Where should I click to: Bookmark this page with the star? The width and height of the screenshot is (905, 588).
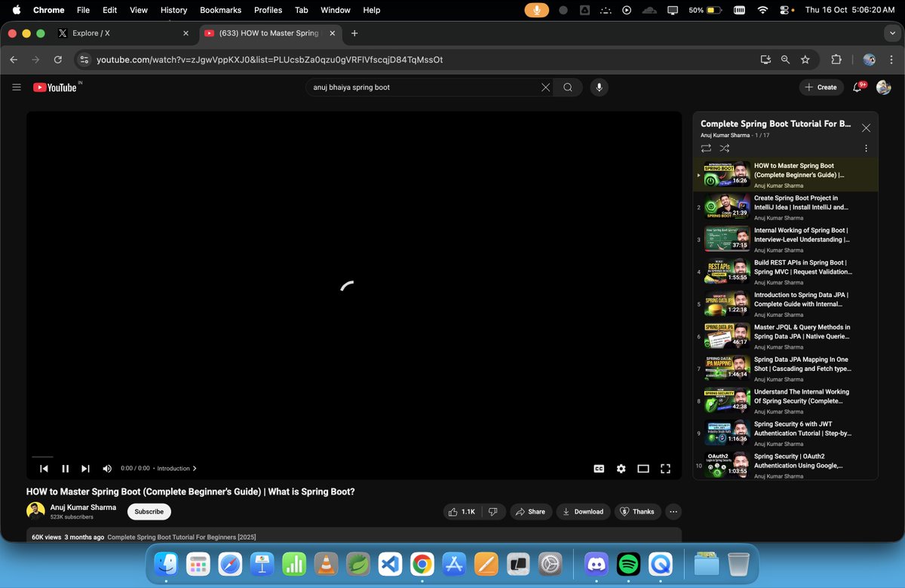click(x=805, y=60)
